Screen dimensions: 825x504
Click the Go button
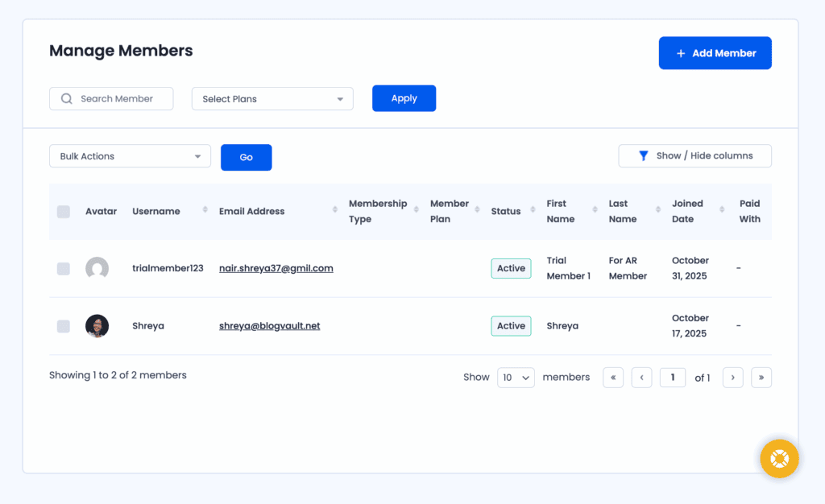(247, 157)
